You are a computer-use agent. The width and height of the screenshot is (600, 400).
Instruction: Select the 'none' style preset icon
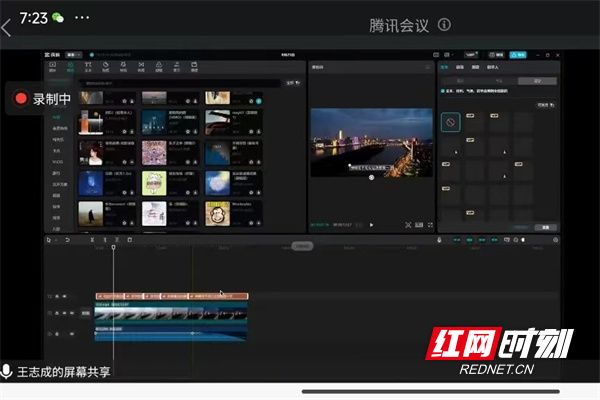[x=451, y=123]
